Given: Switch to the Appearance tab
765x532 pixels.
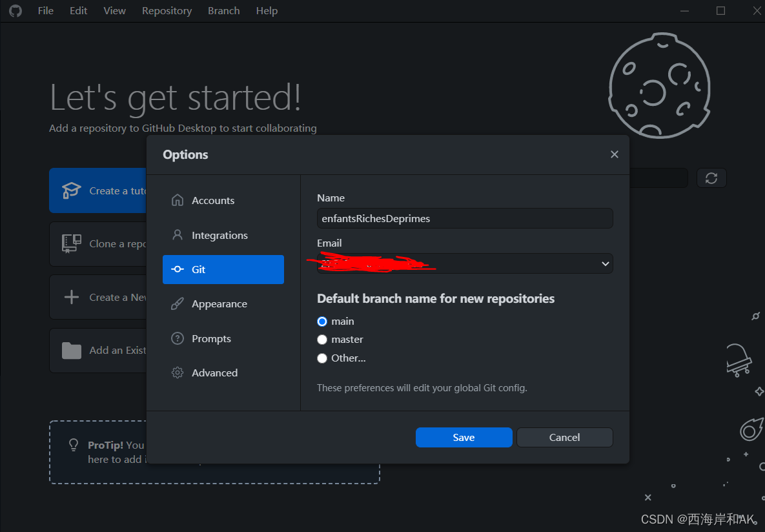Looking at the screenshot, I should (x=223, y=304).
